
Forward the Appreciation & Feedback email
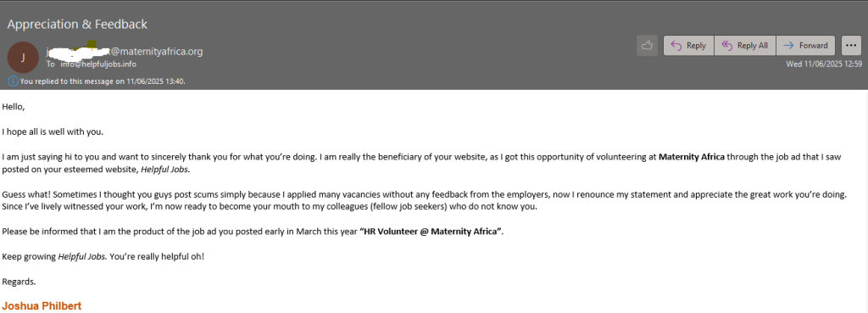click(806, 46)
